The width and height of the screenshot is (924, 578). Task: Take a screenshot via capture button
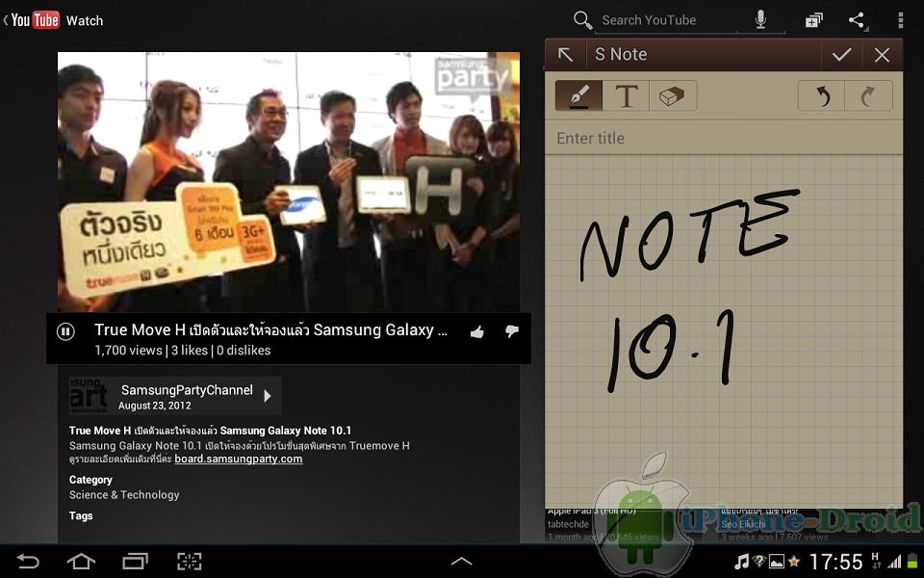click(190, 561)
